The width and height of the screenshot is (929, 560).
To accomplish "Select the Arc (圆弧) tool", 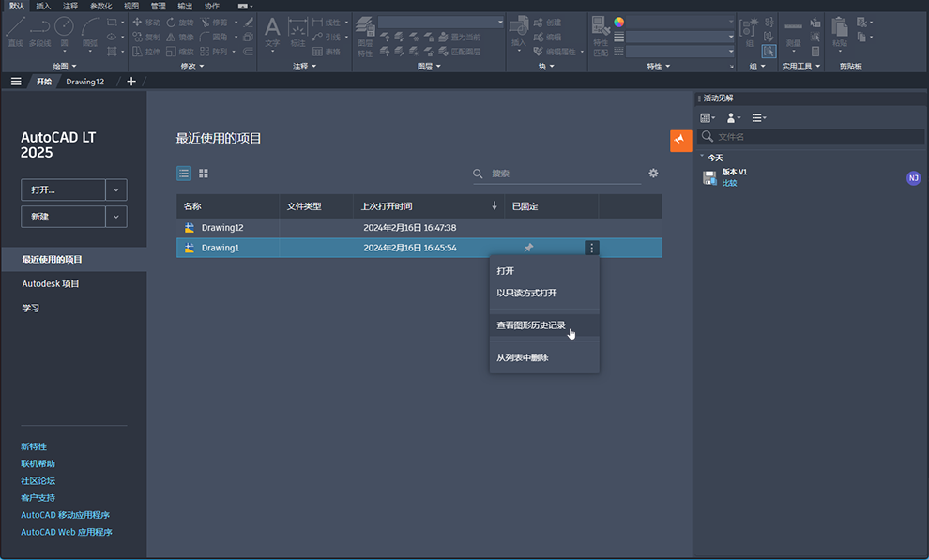I will (90, 32).
